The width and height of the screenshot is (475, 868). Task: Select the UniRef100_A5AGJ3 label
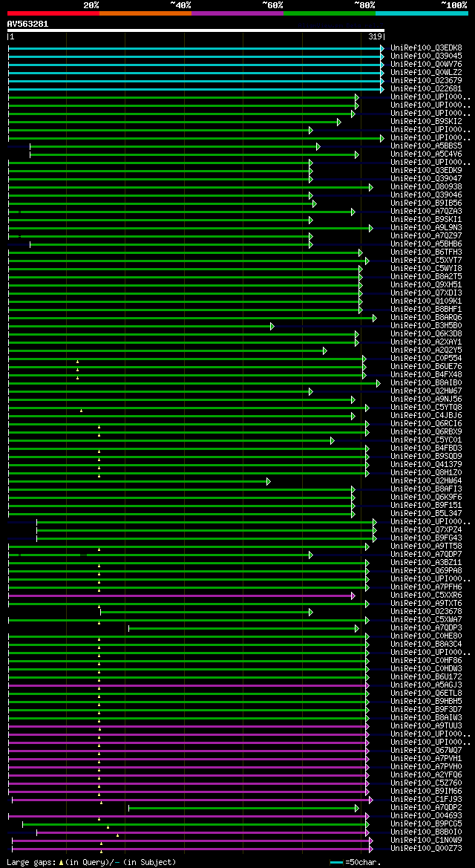tap(426, 685)
